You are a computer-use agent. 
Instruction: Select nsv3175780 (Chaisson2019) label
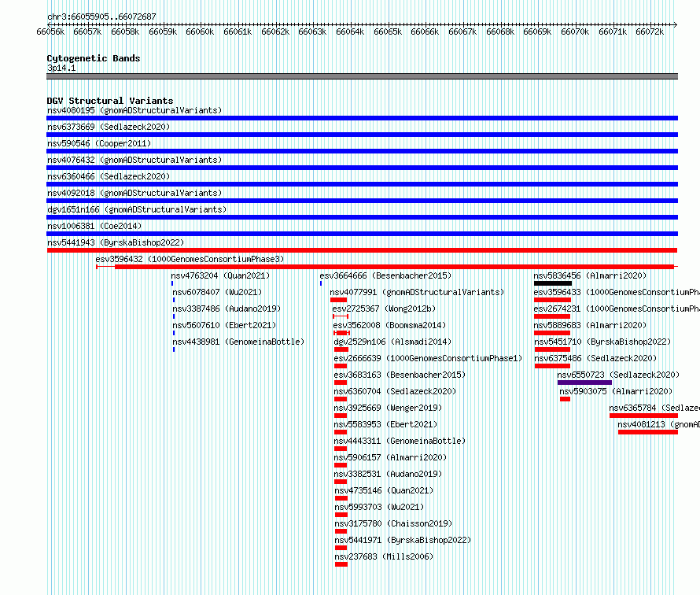pos(394,523)
